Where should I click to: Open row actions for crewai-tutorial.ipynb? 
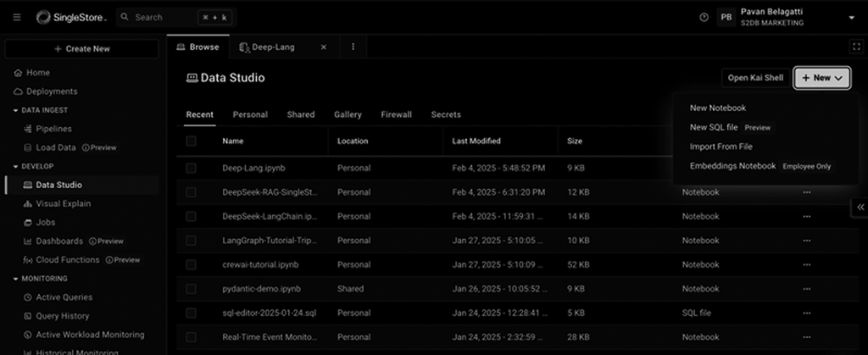coord(807,265)
